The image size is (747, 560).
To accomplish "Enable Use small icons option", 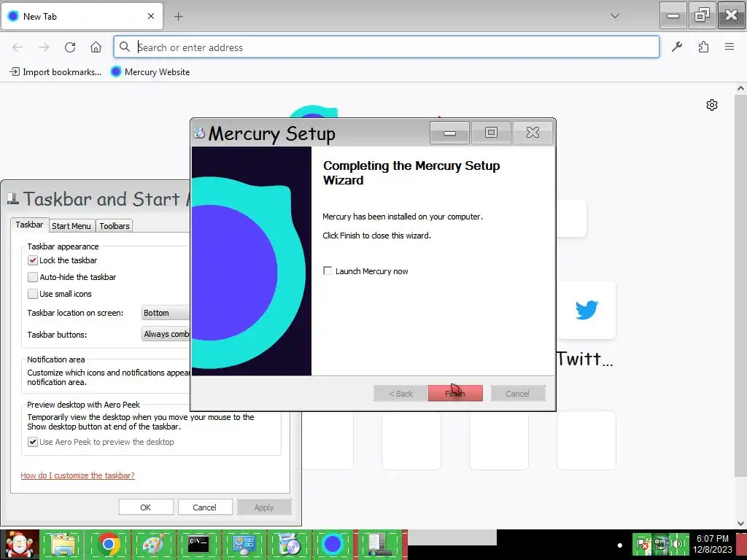I will coord(32,294).
